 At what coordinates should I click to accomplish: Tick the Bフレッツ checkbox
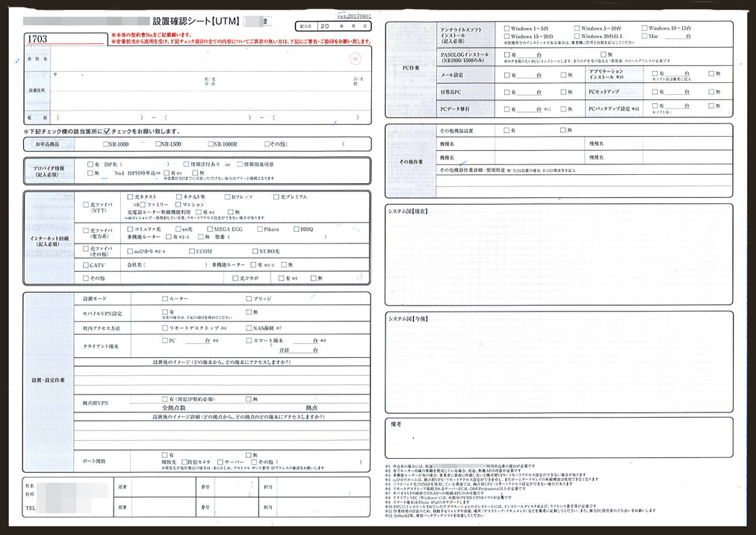pos(228,197)
